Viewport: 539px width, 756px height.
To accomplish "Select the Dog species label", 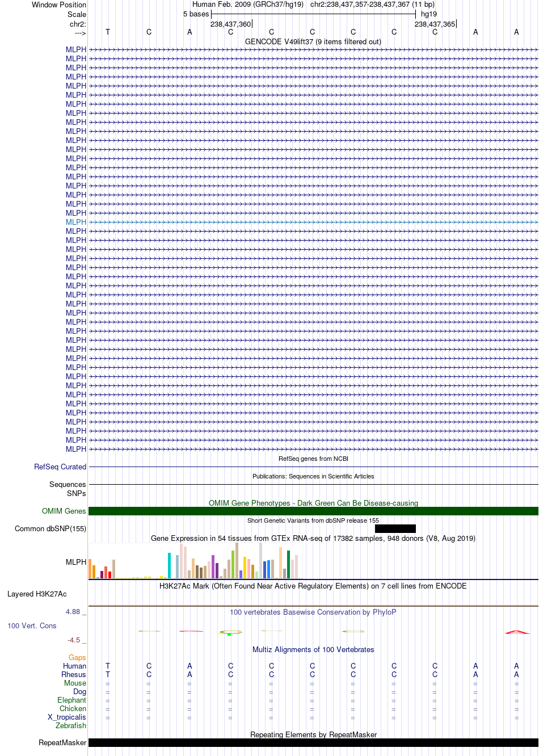I will coord(80,692).
